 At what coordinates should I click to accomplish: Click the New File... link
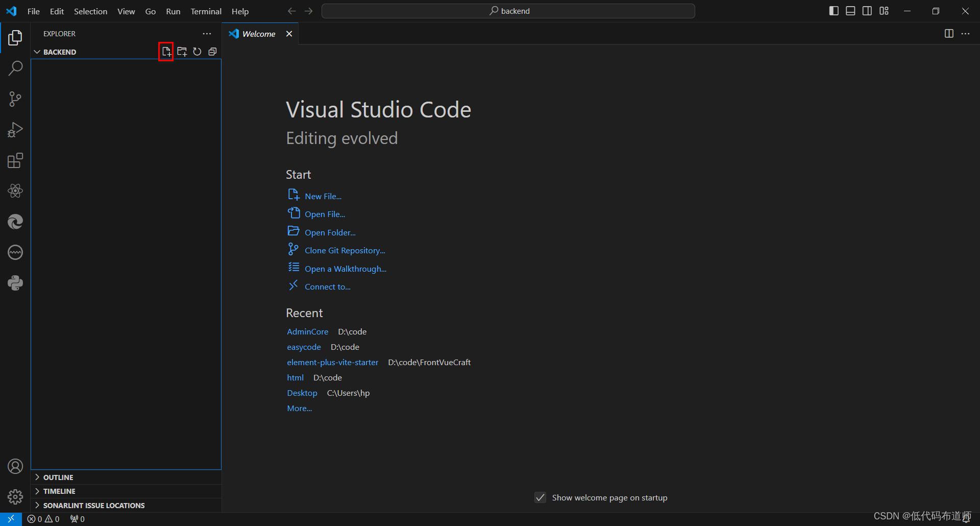pyautogui.click(x=323, y=196)
